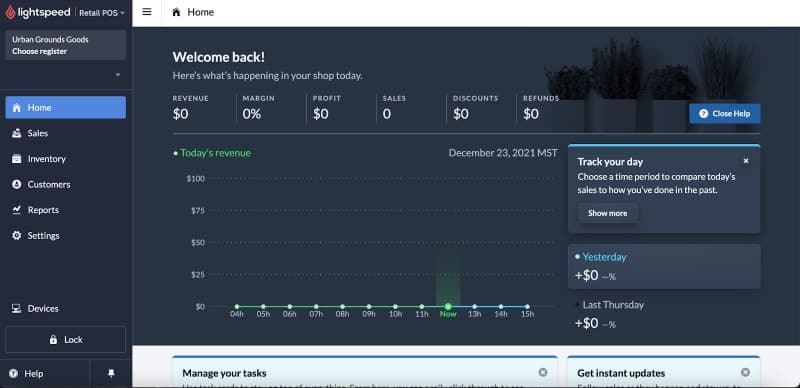Click the Customers person icon
This screenshot has width=800, height=388.
17,184
